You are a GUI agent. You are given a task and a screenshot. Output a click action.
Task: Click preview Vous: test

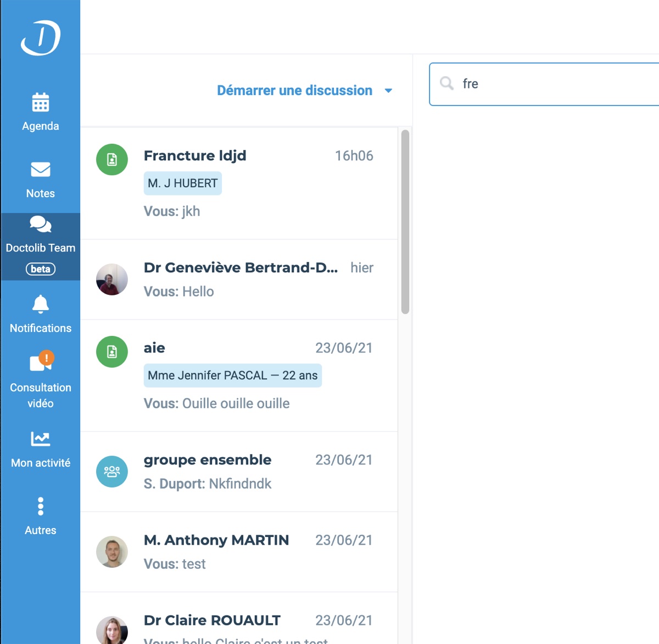[x=175, y=564]
